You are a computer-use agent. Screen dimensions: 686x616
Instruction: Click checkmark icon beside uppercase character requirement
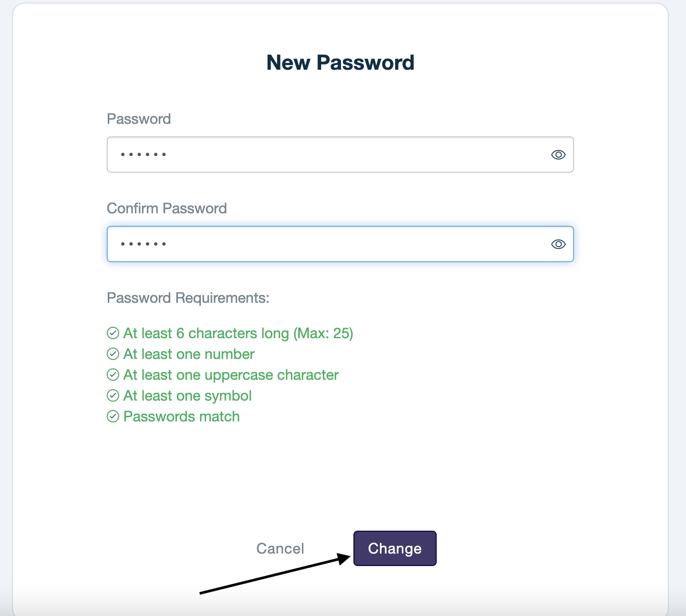click(x=113, y=375)
